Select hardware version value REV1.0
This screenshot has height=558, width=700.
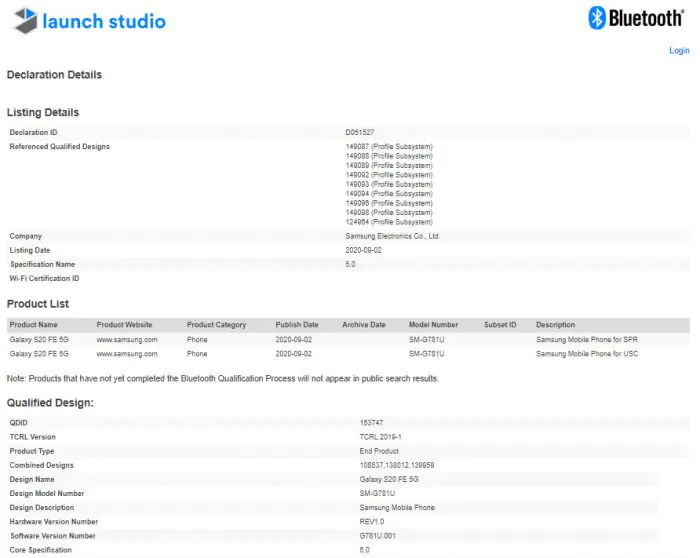point(371,521)
